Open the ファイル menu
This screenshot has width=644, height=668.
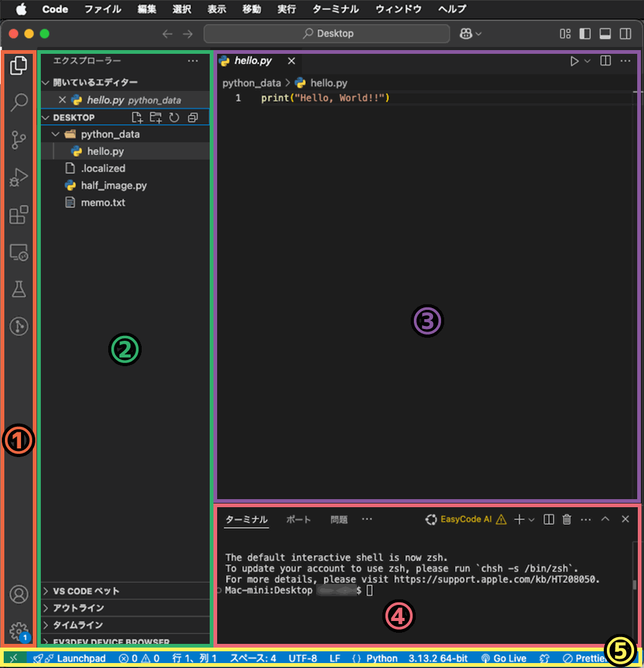click(103, 9)
